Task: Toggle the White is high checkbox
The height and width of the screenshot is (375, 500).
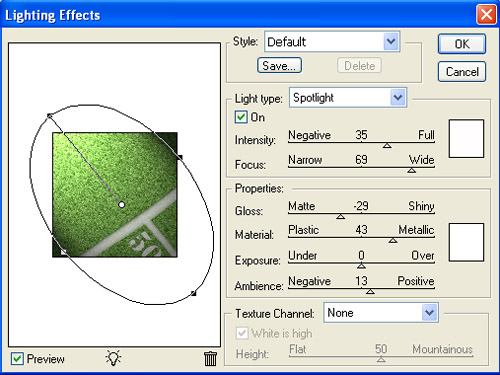Action: tap(242, 333)
